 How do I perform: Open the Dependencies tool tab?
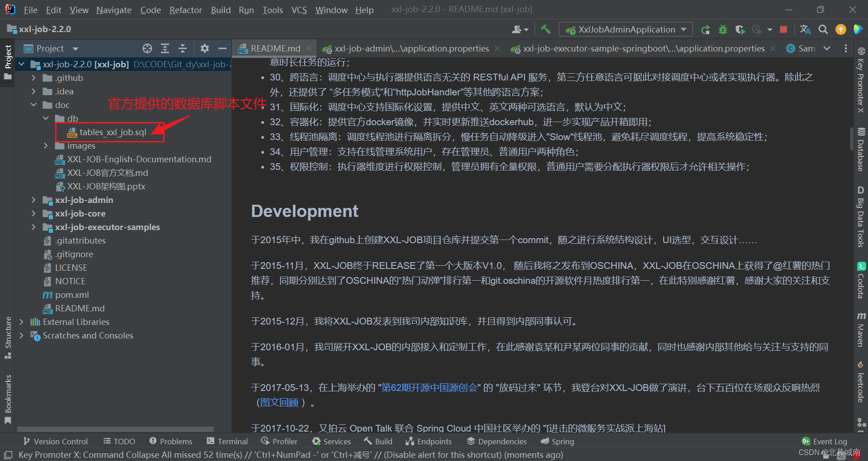tap(497, 442)
